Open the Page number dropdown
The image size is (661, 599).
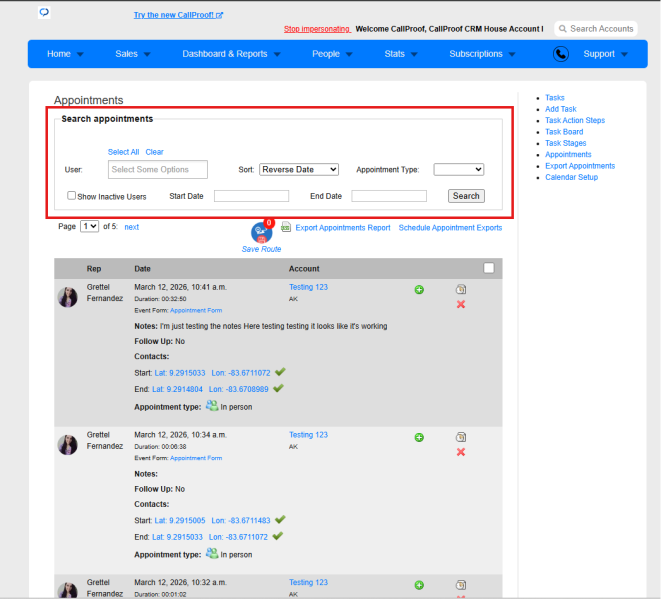point(89,226)
